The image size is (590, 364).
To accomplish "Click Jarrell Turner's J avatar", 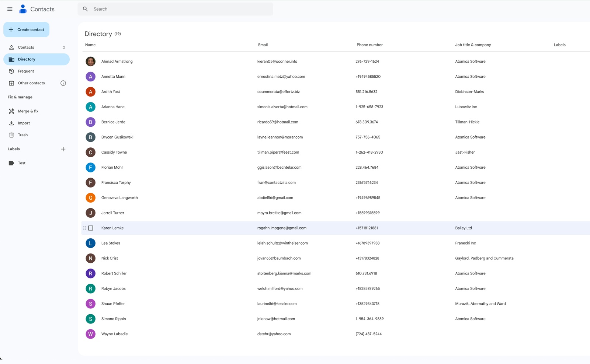I will coord(90,213).
